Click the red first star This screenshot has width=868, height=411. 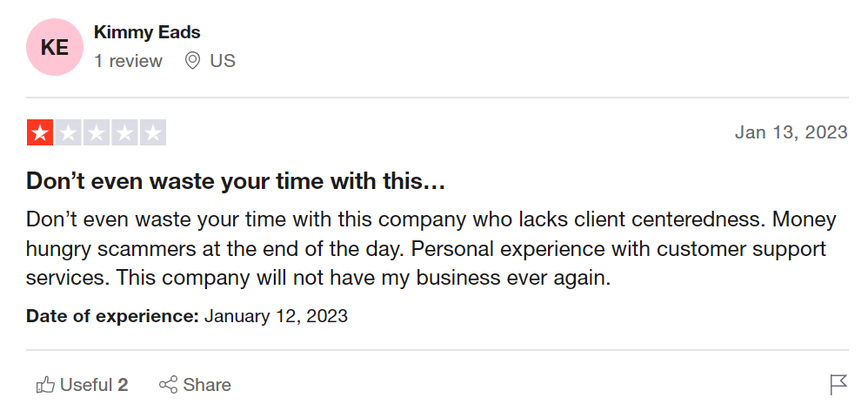[x=40, y=132]
